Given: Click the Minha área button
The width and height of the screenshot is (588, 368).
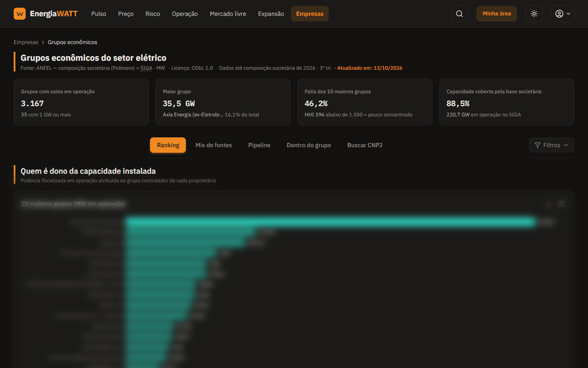Looking at the screenshot, I should click(497, 14).
